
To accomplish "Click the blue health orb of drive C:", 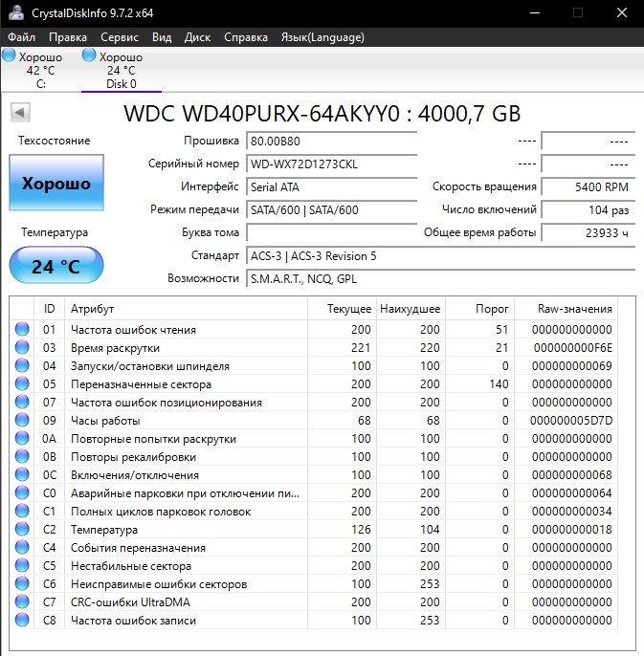I will (9, 55).
